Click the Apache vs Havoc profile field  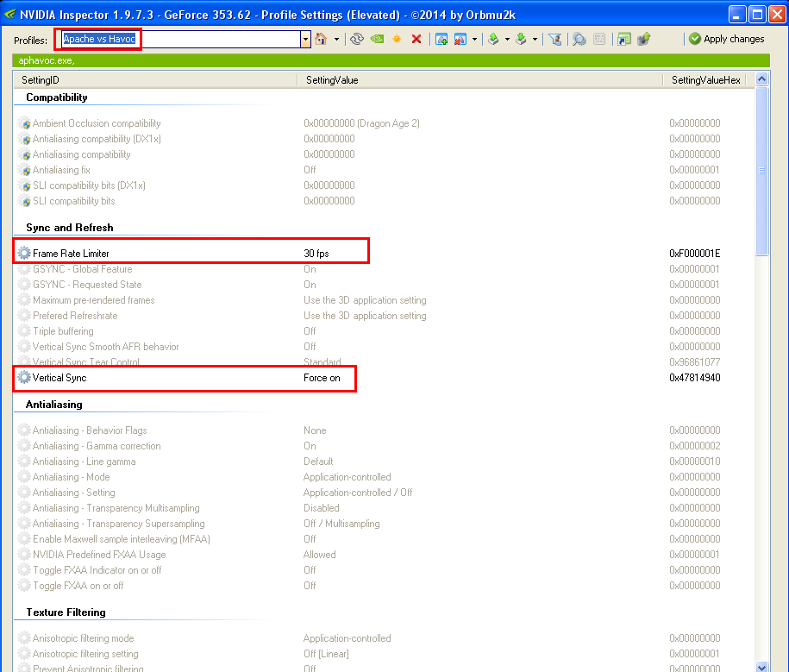[x=181, y=40]
